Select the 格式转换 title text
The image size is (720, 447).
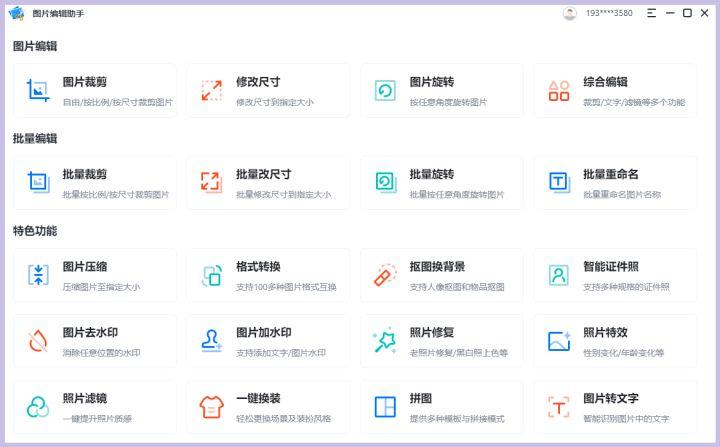tap(258, 266)
